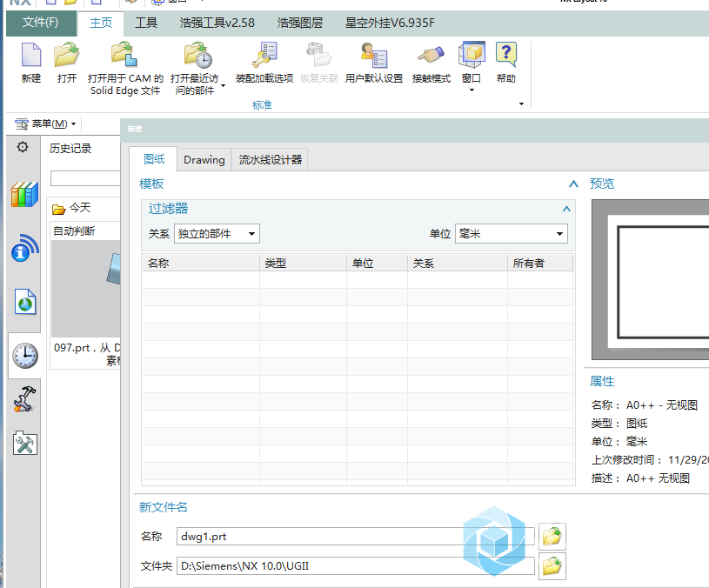
Task: Select the 097.prt history thumbnail
Action: pyautogui.click(x=86, y=289)
